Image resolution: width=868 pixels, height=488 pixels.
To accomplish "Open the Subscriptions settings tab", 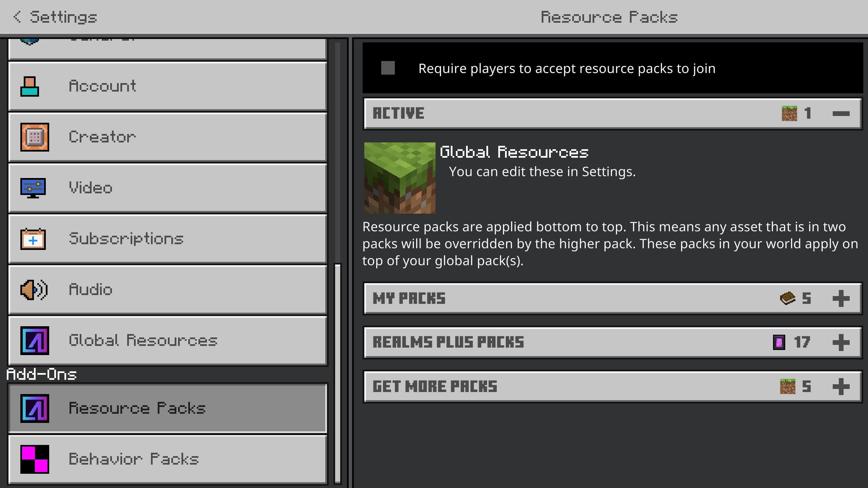I will point(126,239).
